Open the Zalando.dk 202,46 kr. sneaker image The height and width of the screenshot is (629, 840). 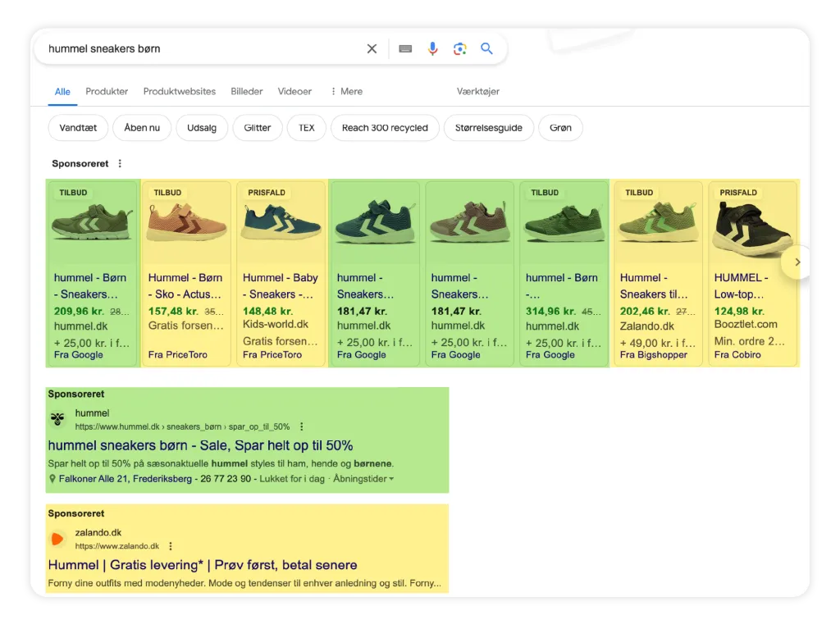point(658,221)
